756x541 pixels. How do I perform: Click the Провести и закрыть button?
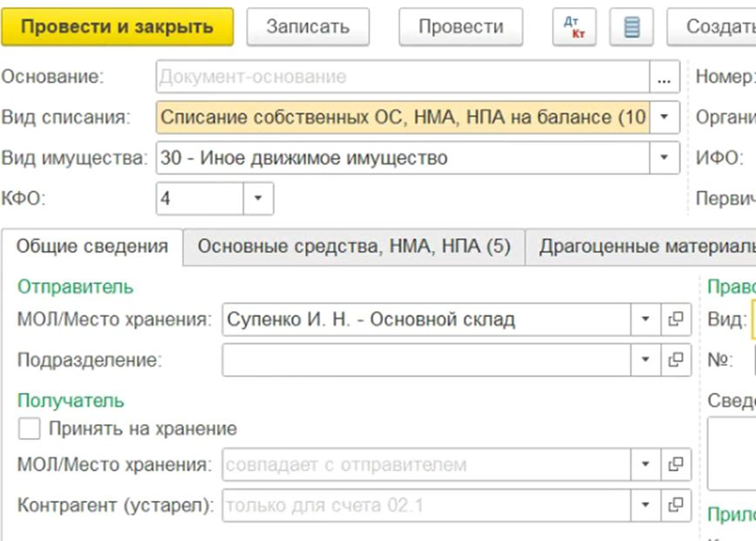pos(117,27)
